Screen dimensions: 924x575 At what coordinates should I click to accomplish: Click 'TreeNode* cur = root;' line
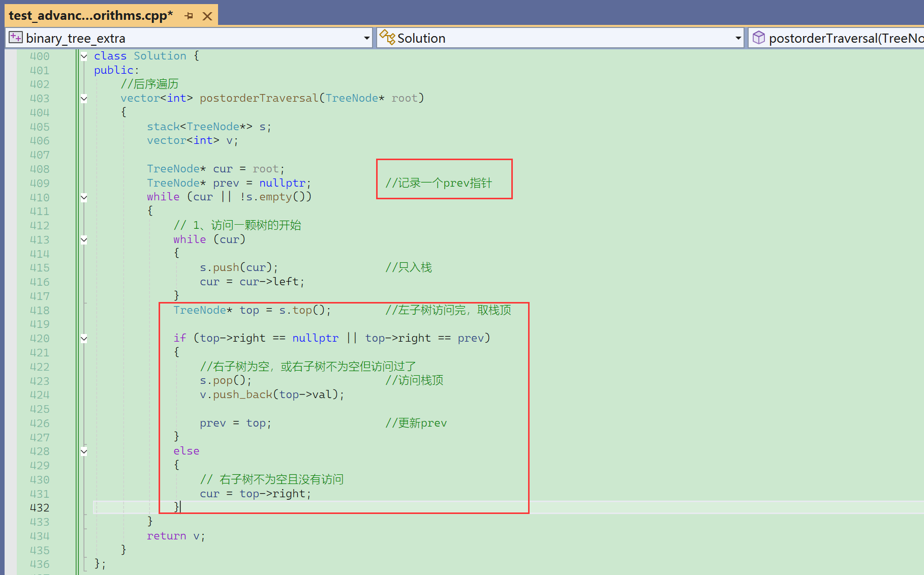coord(215,169)
